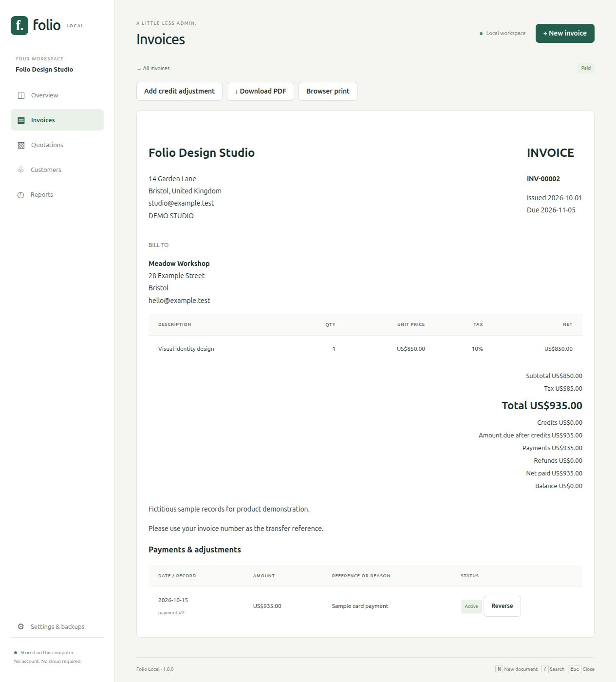The width and height of the screenshot is (616, 682).
Task: Click the studio@example.test email
Action: 181,203
